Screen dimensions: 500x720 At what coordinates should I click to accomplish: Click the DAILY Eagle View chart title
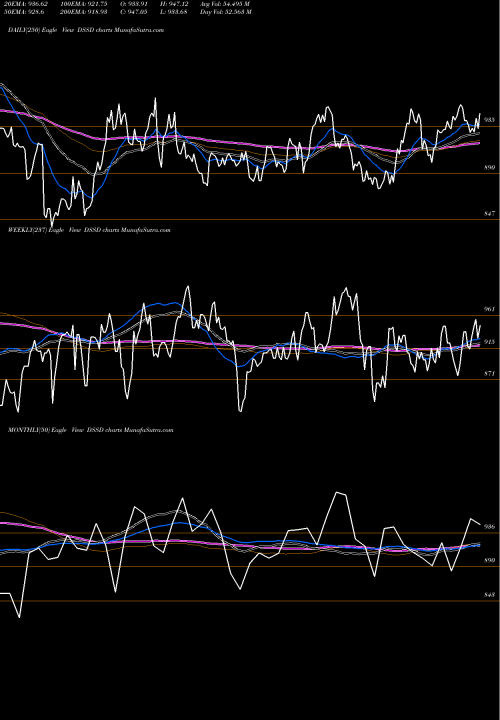tap(86, 30)
